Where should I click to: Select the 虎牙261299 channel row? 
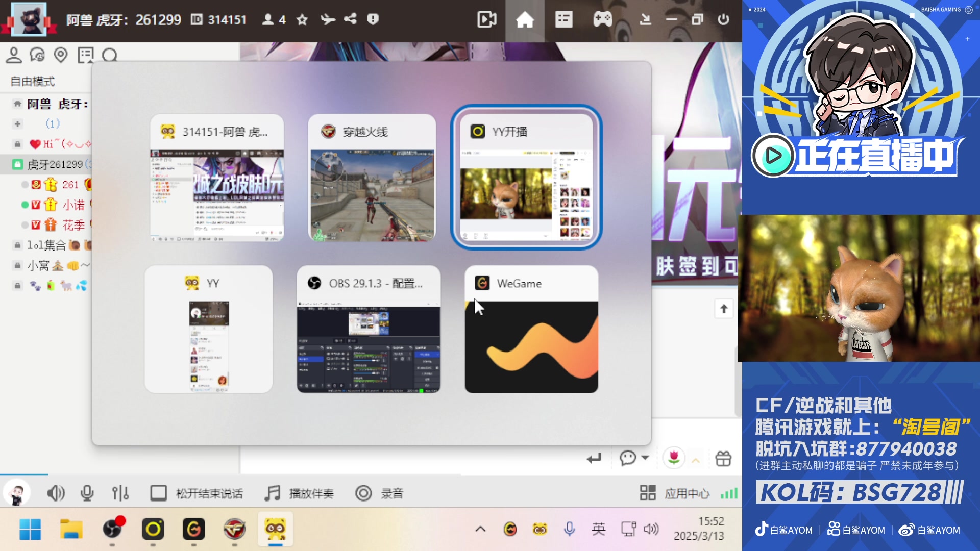click(x=46, y=164)
